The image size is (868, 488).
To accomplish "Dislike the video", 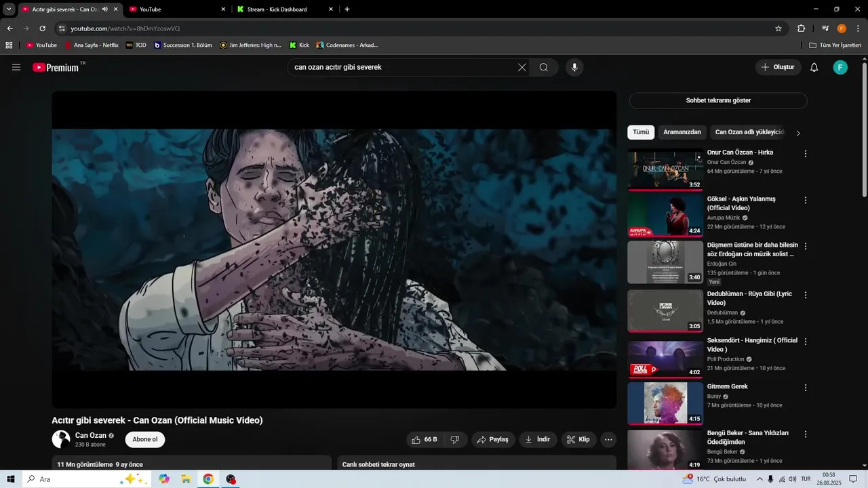I will 455,439.
